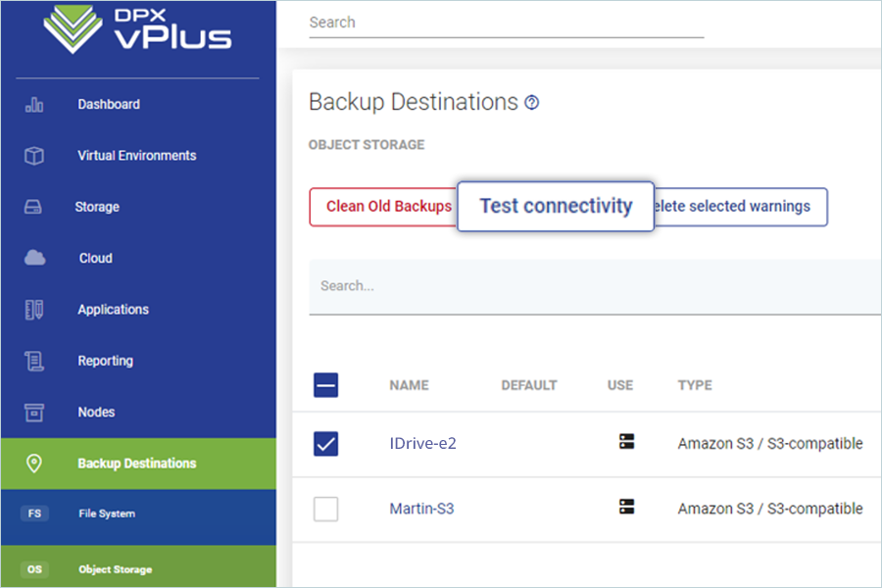882x588 pixels.
Task: Click the Test connectivity button
Action: [x=556, y=206]
